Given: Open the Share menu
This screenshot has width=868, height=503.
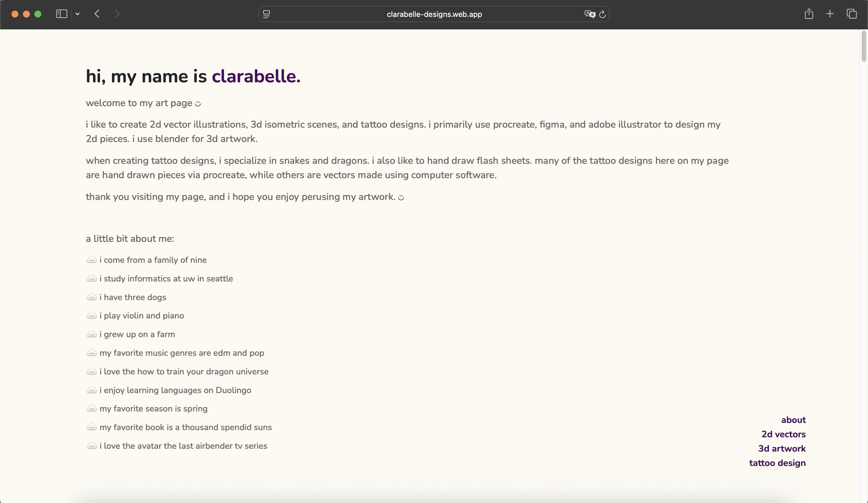Looking at the screenshot, I should click(809, 14).
